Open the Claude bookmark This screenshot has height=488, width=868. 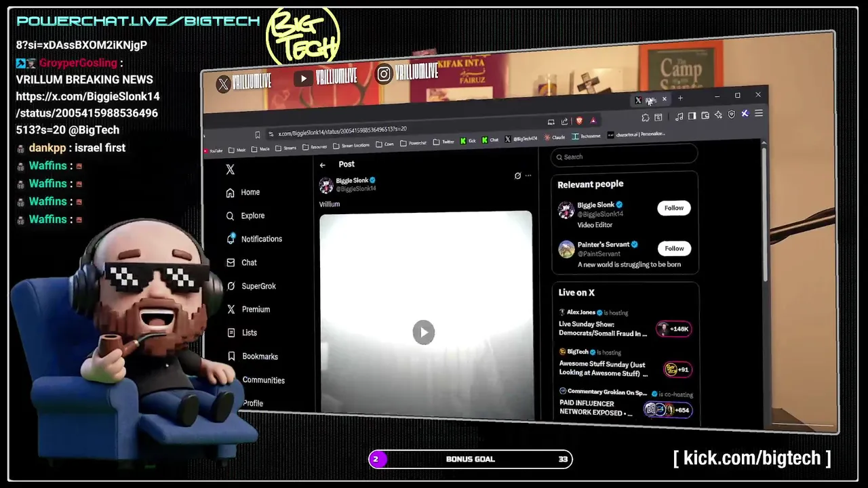[x=554, y=137]
